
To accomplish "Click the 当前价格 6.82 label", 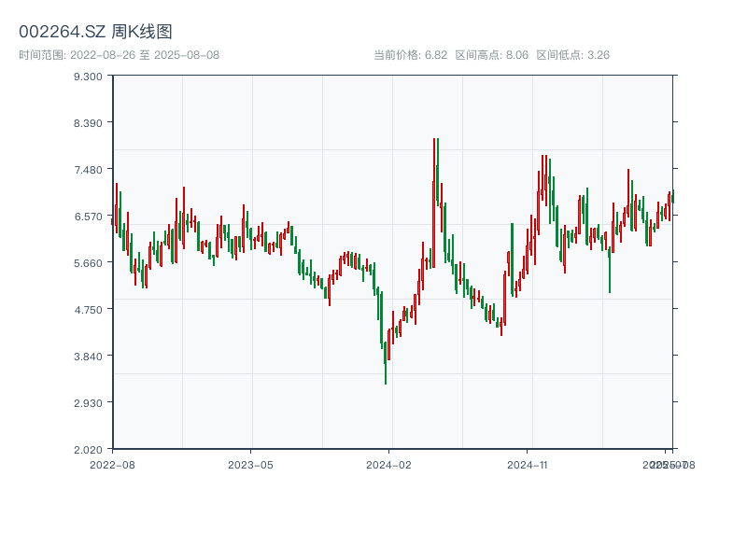I will pos(410,55).
